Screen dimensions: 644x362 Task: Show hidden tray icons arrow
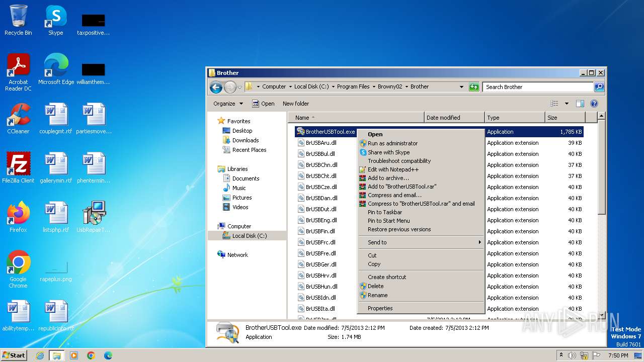click(x=561, y=355)
